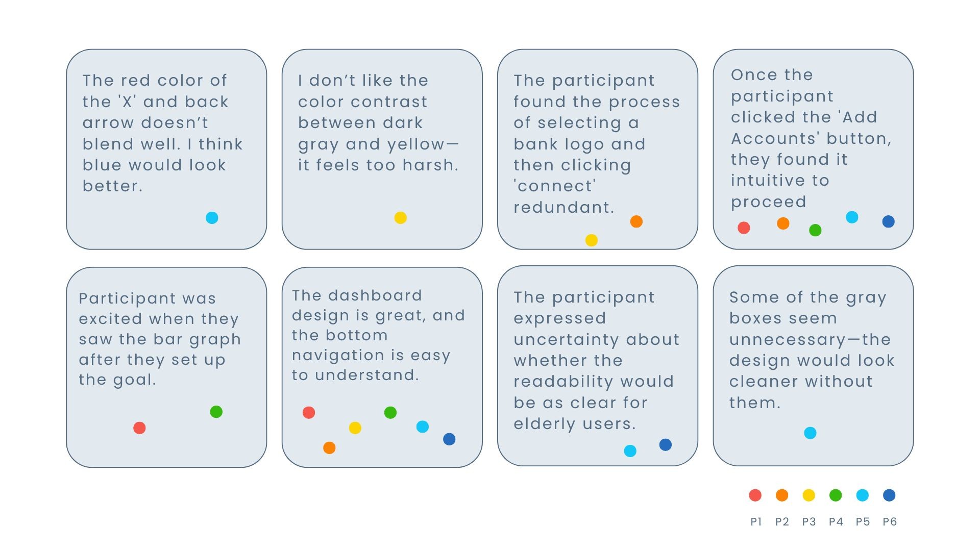The height and width of the screenshot is (551, 980).
Task: Select the dark blue dot on 'Add Accounts' card
Action: [x=888, y=221]
